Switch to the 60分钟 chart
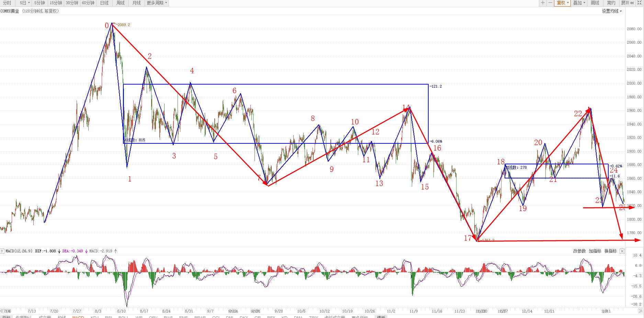The image size is (644, 318). tap(88, 3)
